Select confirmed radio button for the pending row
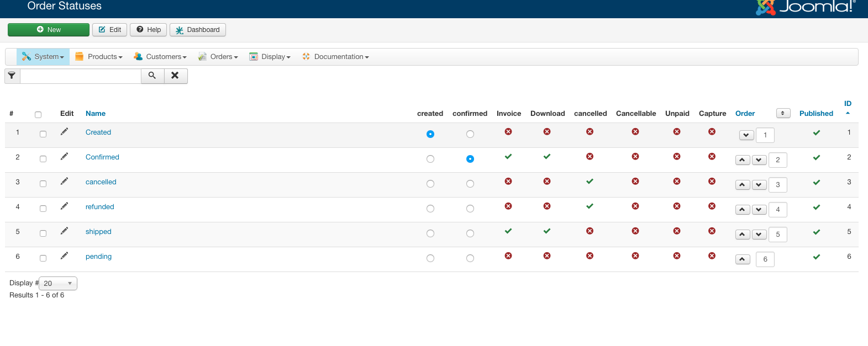868x346 pixels. (470, 258)
